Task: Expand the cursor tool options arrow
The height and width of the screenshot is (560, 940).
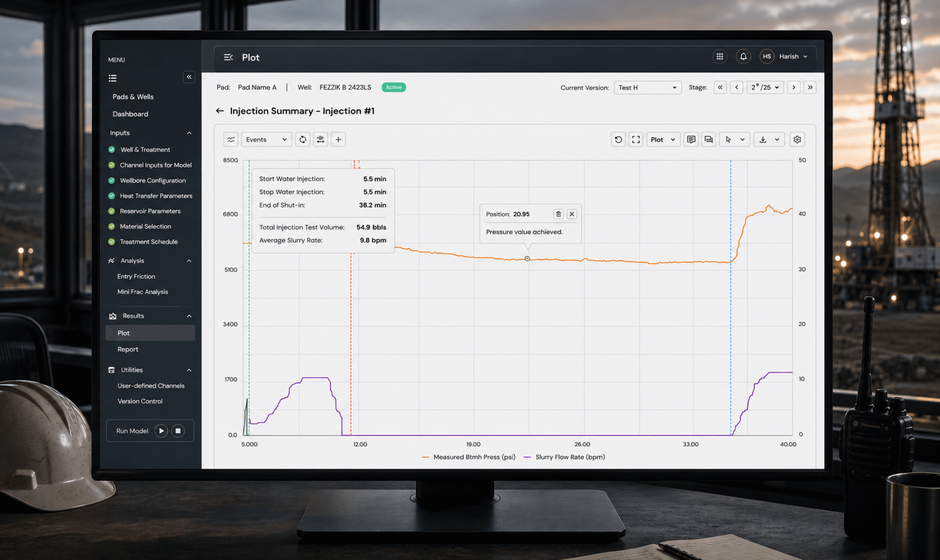Action: pos(742,140)
